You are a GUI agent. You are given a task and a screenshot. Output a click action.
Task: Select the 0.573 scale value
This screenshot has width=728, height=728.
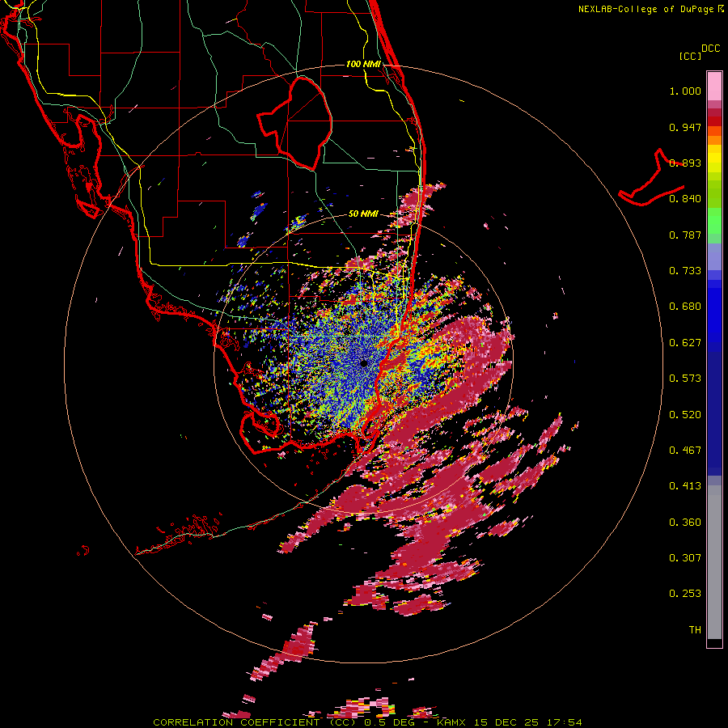pyautogui.click(x=685, y=379)
